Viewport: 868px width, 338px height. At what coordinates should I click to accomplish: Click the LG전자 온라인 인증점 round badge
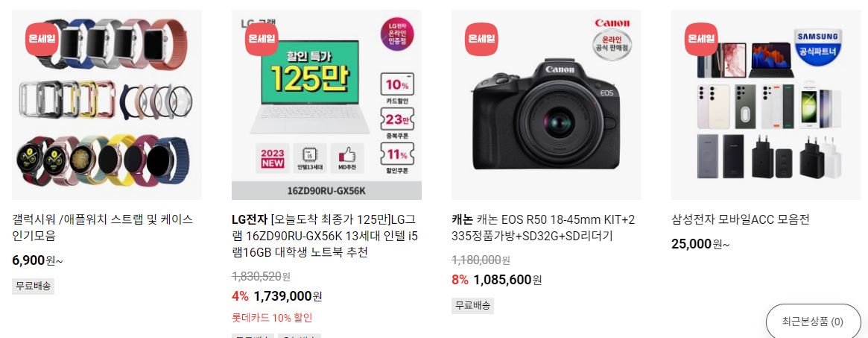tap(397, 34)
